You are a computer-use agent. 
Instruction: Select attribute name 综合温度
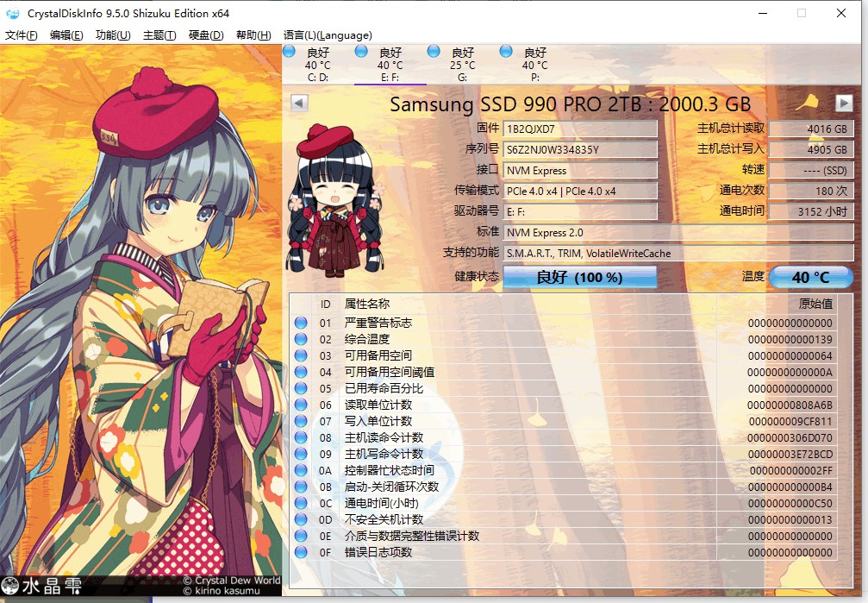pyautogui.click(x=367, y=339)
